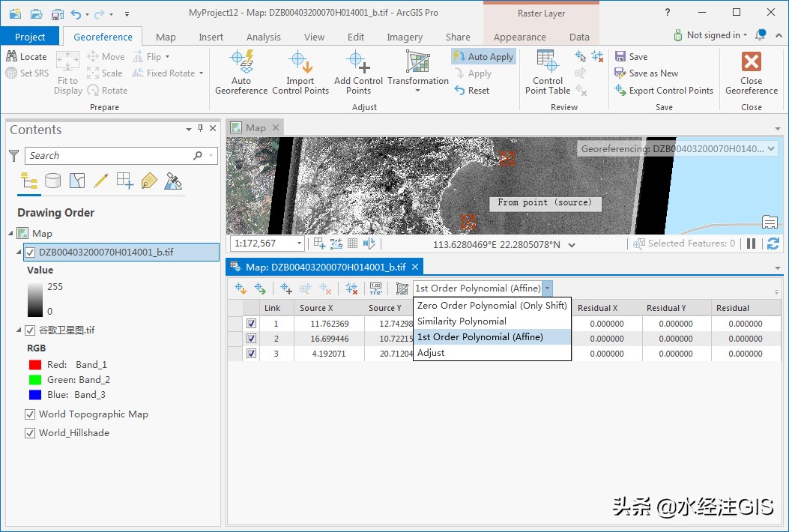Image resolution: width=789 pixels, height=532 pixels.
Task: Click the grayscale color ramp of Value
Action: (35, 299)
